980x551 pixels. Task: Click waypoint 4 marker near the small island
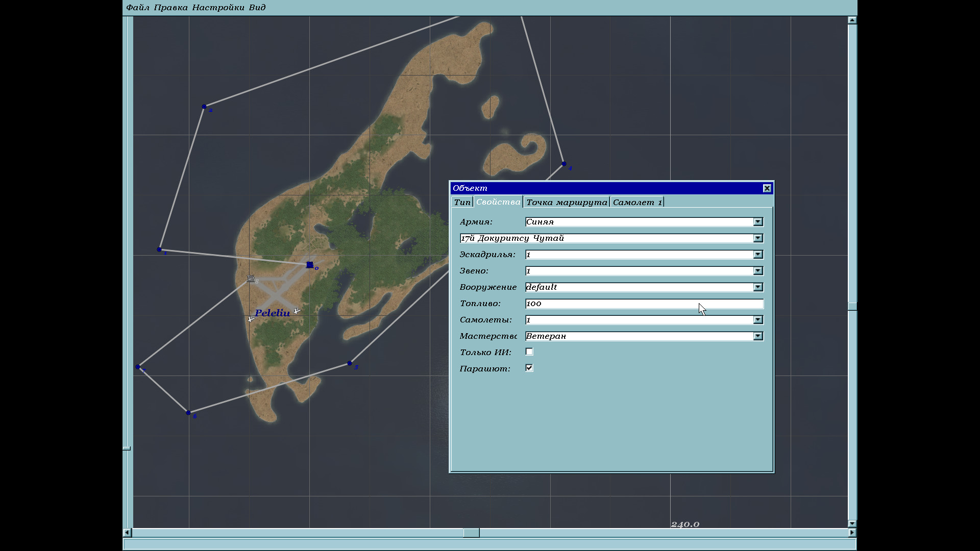(x=563, y=164)
